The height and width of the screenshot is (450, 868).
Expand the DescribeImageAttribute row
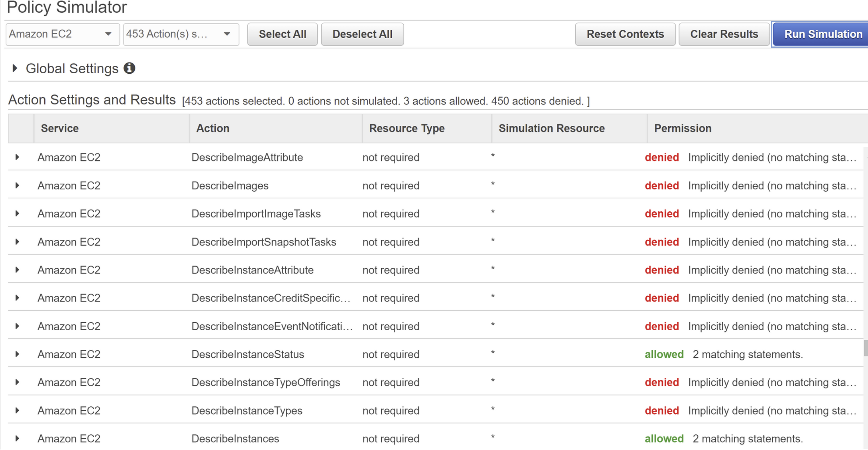pos(17,157)
